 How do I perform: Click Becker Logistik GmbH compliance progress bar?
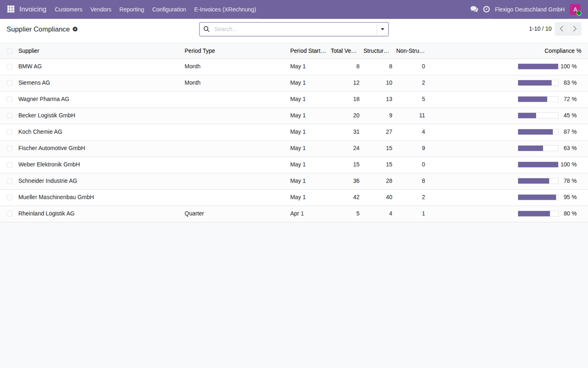(x=538, y=115)
